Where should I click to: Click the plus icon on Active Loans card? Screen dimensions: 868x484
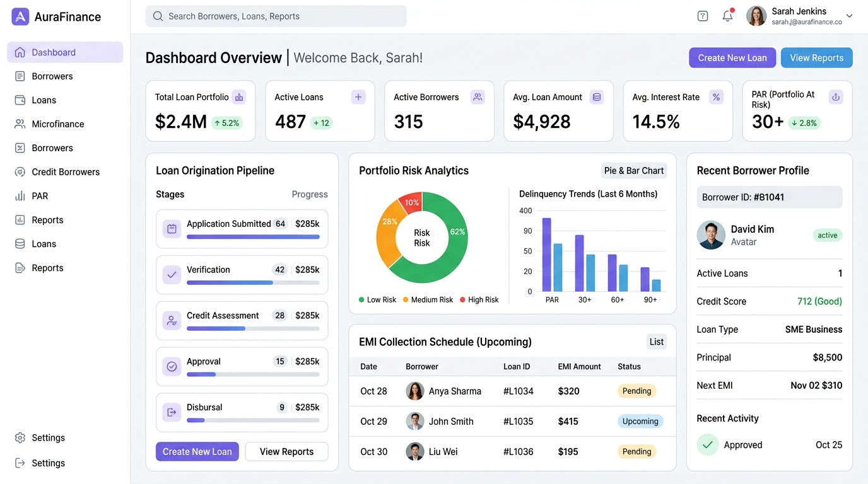358,97
